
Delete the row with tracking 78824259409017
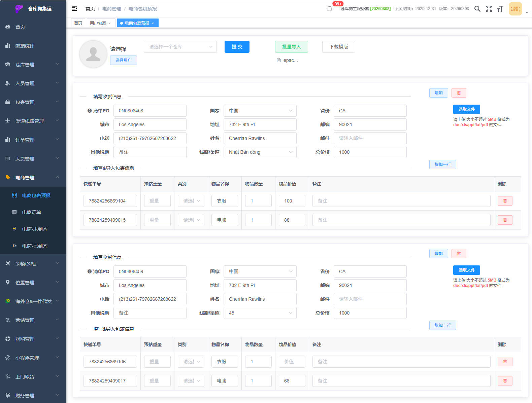pyautogui.click(x=505, y=381)
